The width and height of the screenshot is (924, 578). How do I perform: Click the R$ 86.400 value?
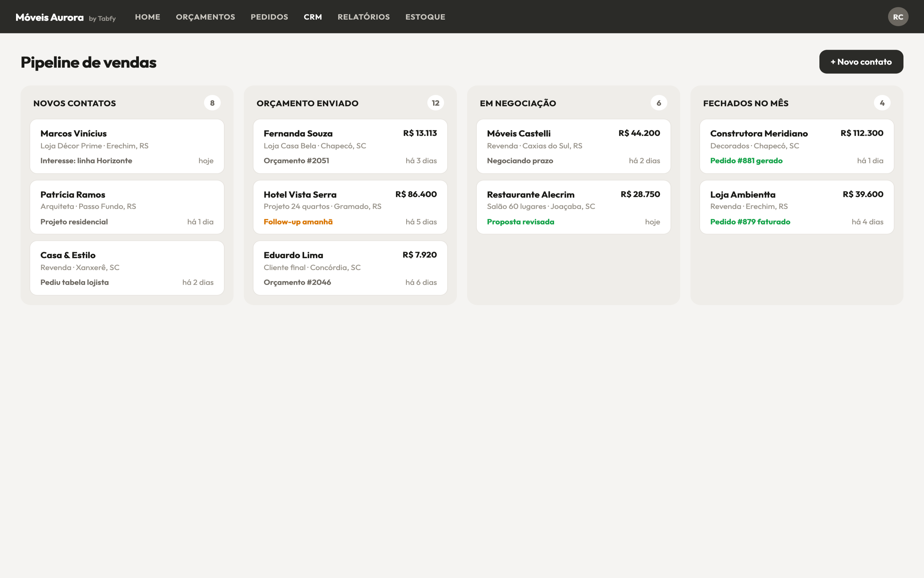[416, 194]
